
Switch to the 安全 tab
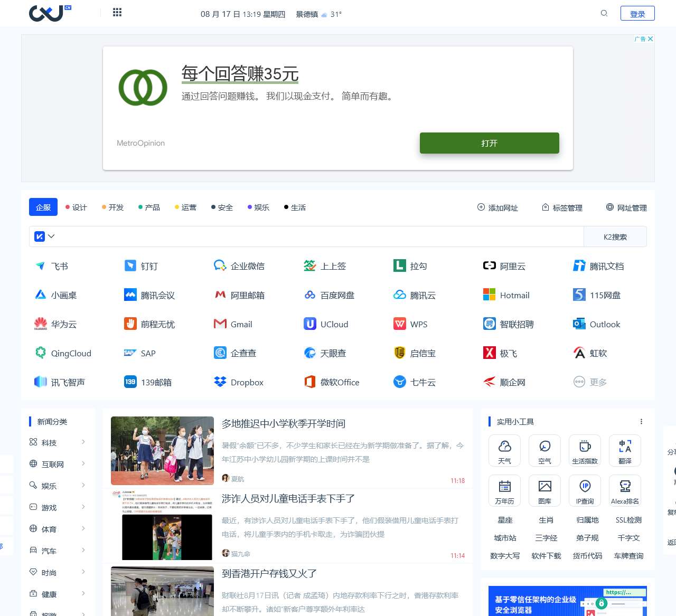(x=222, y=207)
